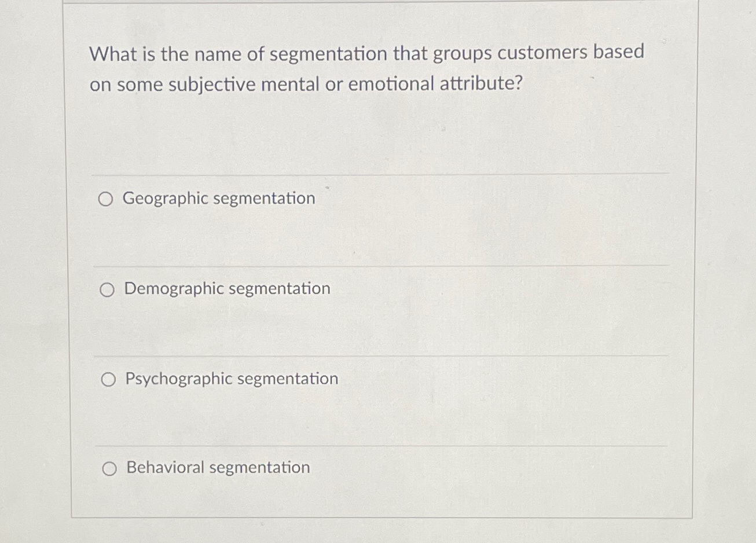
Task: Click the Demographic segmentation answer text
Action: (227, 288)
